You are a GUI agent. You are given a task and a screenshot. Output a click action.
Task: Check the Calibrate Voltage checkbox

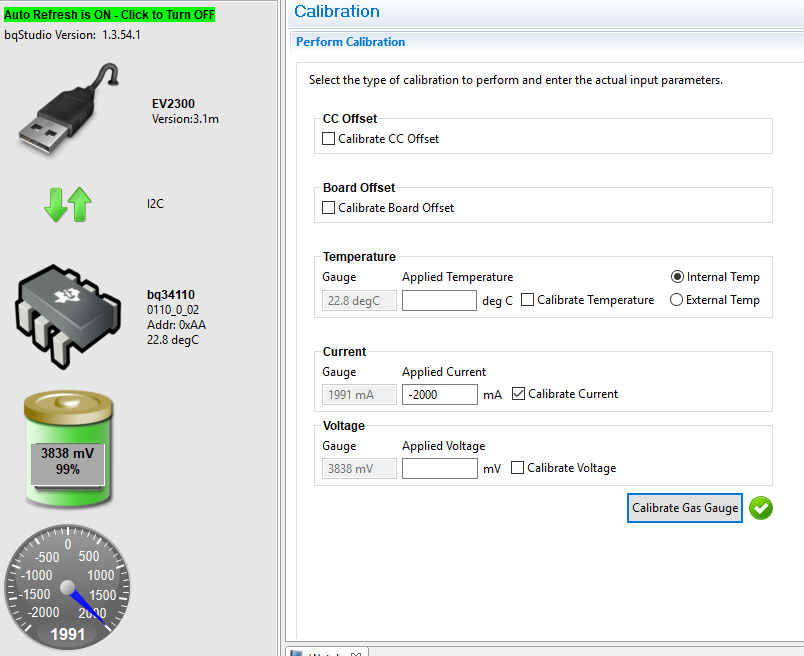point(517,468)
